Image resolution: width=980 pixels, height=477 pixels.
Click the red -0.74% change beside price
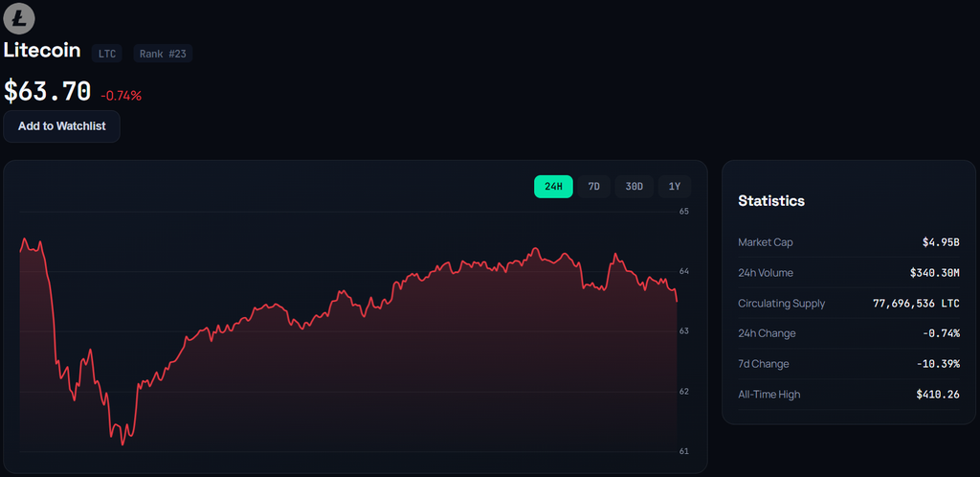point(122,96)
